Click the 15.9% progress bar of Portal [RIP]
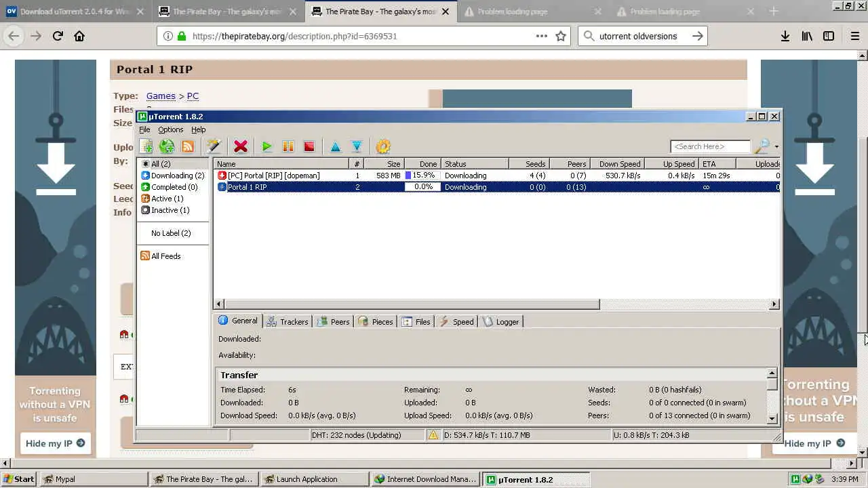Viewport: 868px width, 488px height. (x=422, y=176)
